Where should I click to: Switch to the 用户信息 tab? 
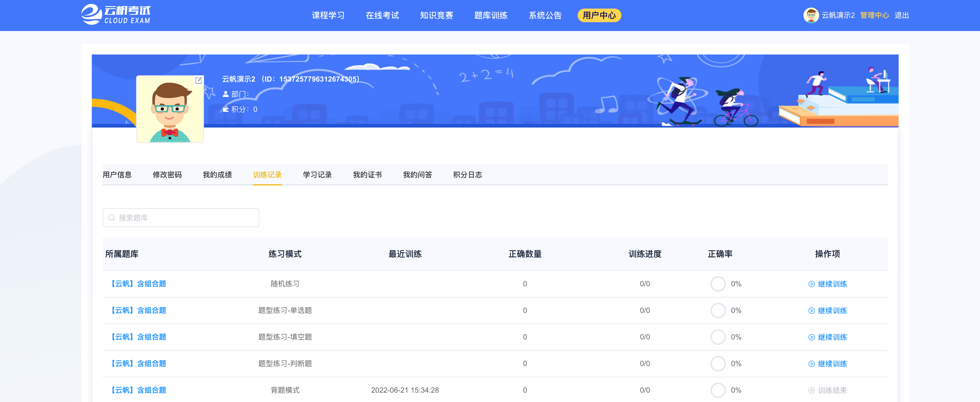point(117,175)
